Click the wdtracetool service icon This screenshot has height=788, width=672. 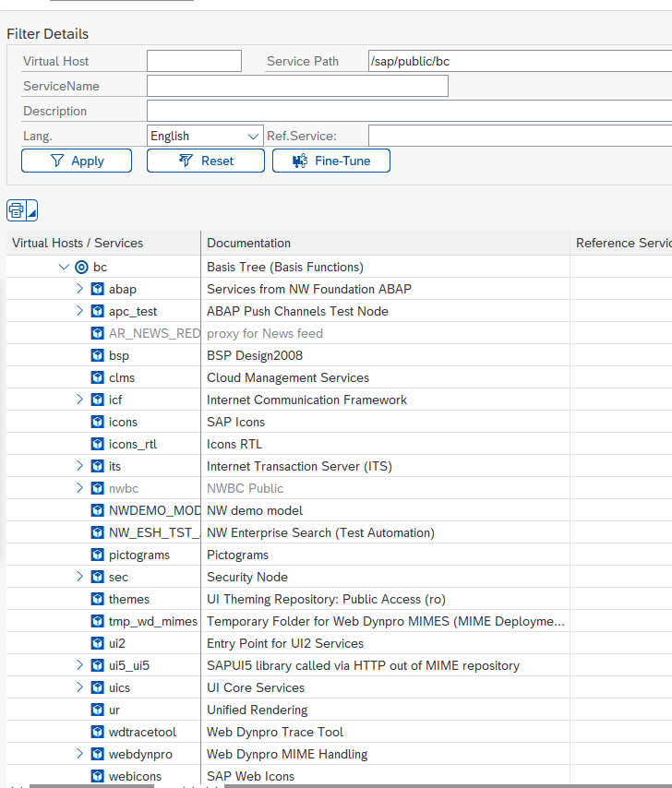tap(98, 731)
